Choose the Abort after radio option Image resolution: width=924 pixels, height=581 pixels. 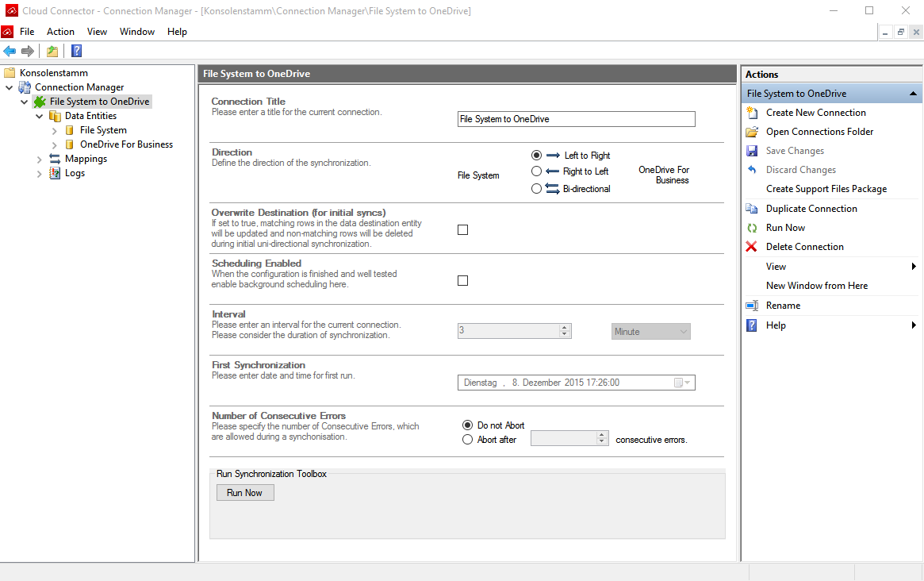click(x=467, y=440)
